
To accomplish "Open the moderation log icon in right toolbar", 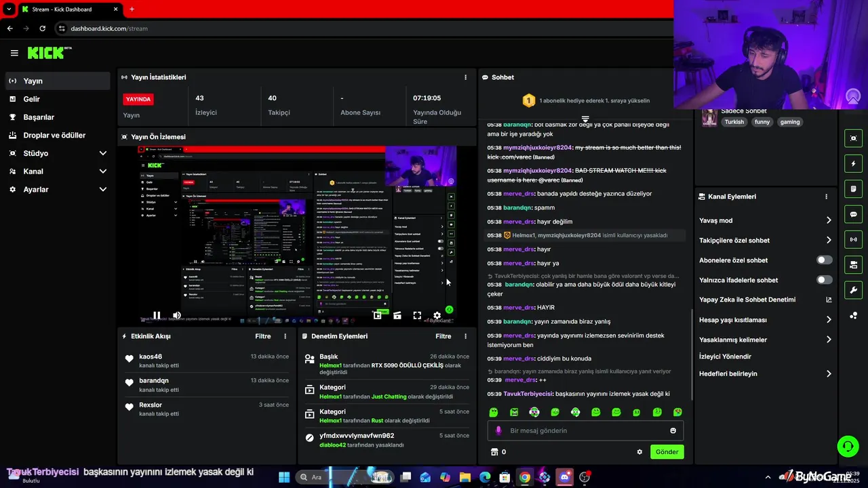I will pos(853,188).
